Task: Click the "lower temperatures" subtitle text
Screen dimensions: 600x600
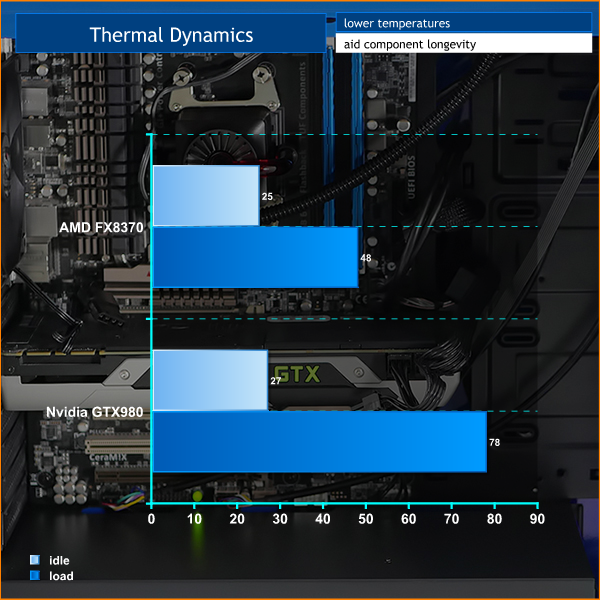Action: 397,23
